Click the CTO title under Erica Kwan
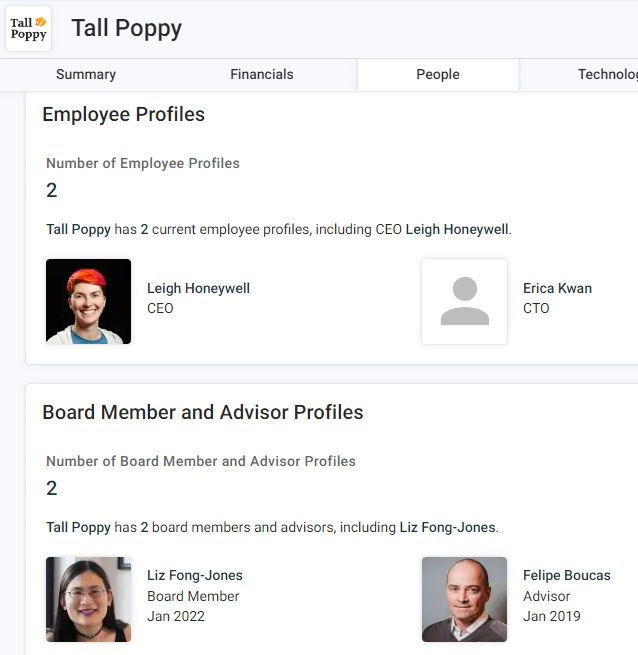Viewport: 638px width, 655px height. [536, 308]
